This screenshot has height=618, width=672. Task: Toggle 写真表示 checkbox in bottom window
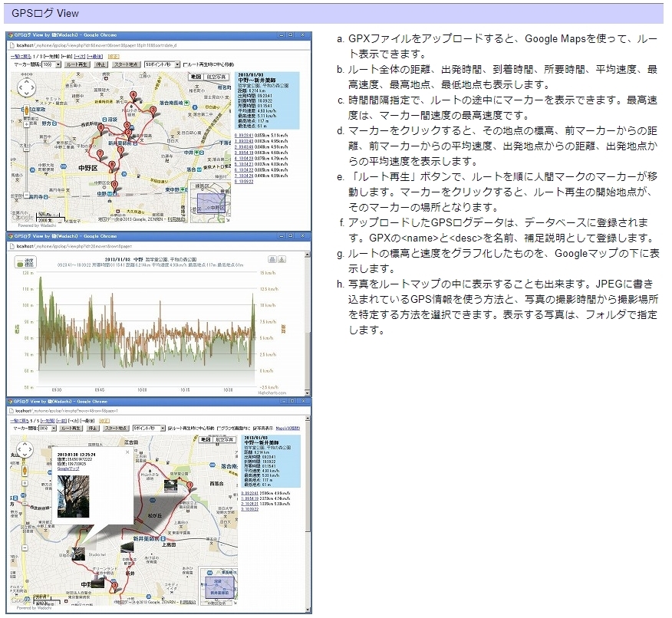click(x=255, y=428)
